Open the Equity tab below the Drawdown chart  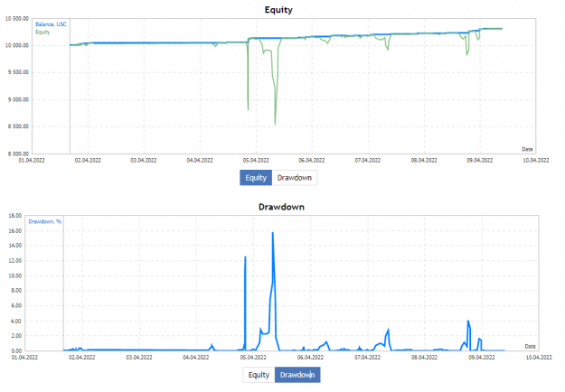pyautogui.click(x=259, y=375)
